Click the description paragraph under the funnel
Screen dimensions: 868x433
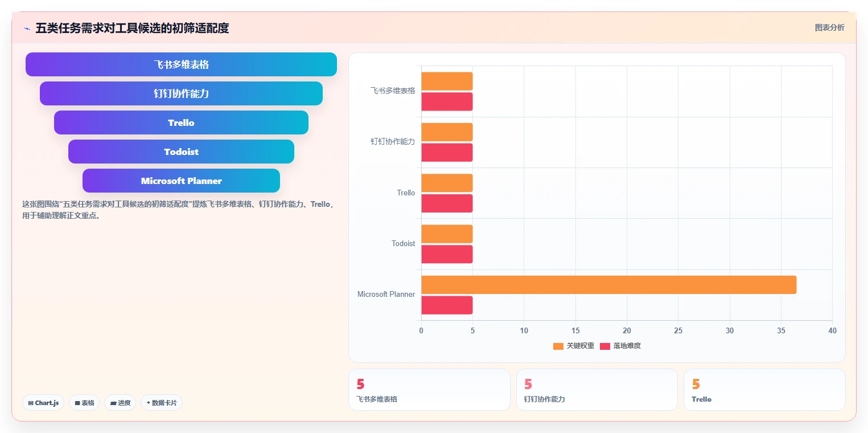(x=178, y=210)
